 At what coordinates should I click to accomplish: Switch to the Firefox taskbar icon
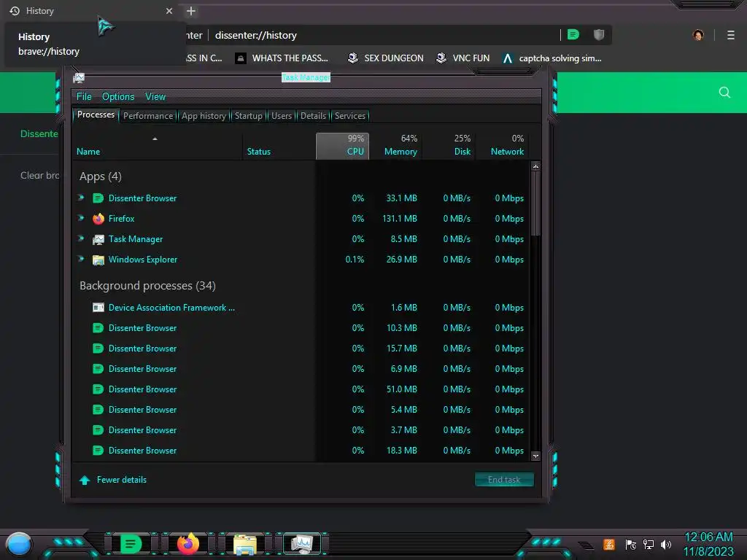click(x=188, y=544)
